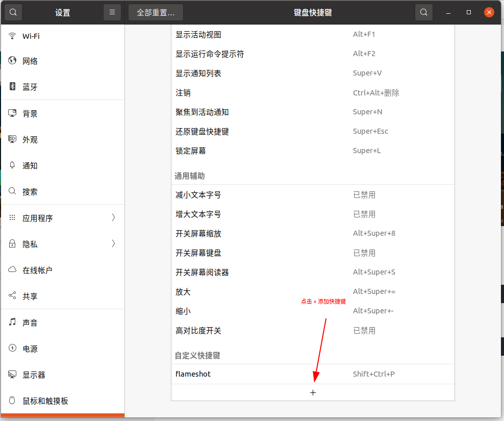This screenshot has height=421, width=504.
Task: Minimize the settings window
Action: pos(448,13)
